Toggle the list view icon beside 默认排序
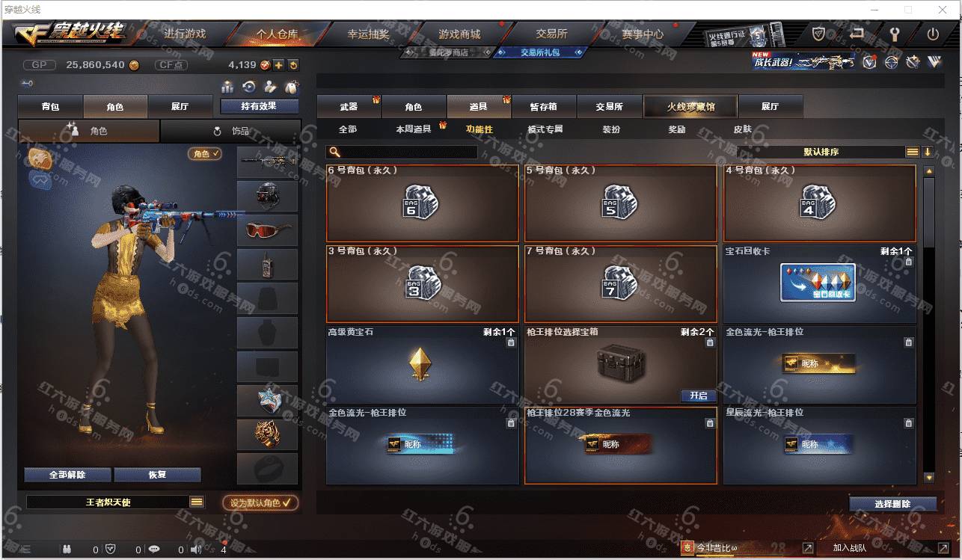The image size is (962, 560). click(912, 152)
